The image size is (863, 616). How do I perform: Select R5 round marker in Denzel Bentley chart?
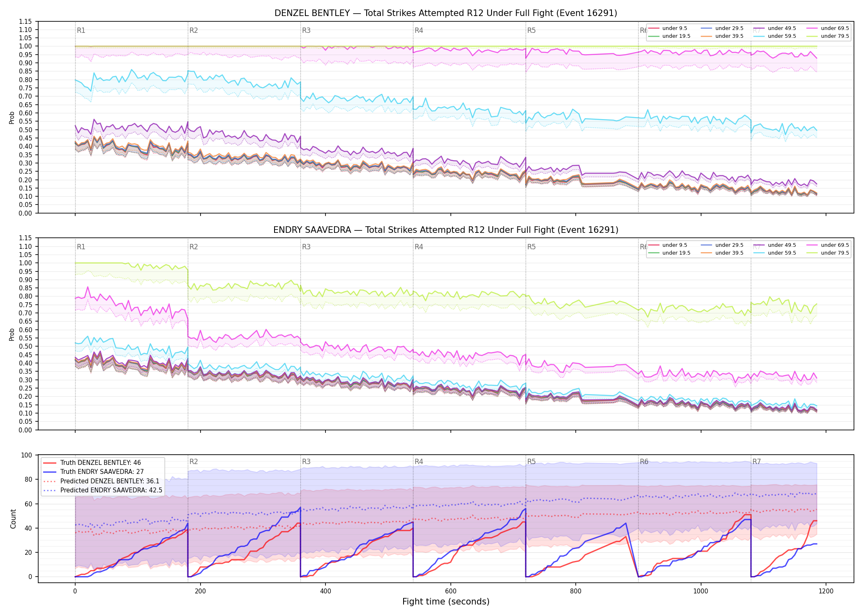coord(531,30)
